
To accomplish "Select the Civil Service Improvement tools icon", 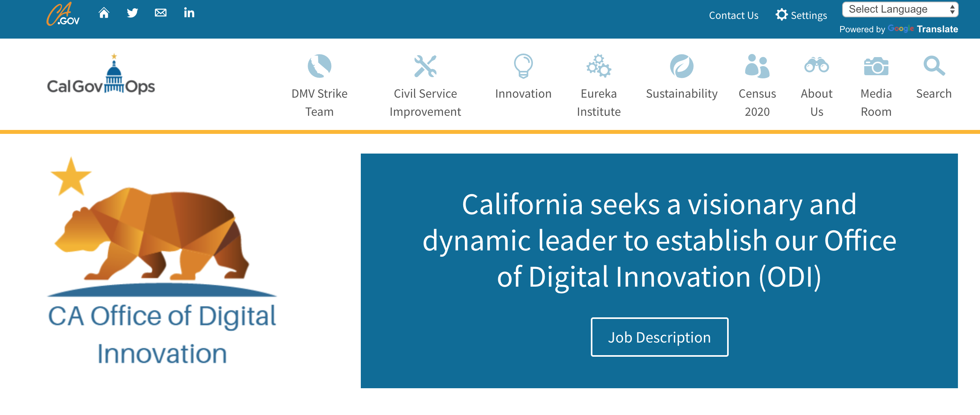I will tap(425, 66).
